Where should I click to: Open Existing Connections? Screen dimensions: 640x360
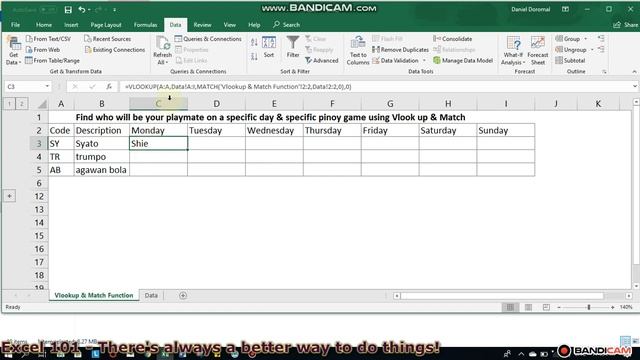click(x=115, y=49)
